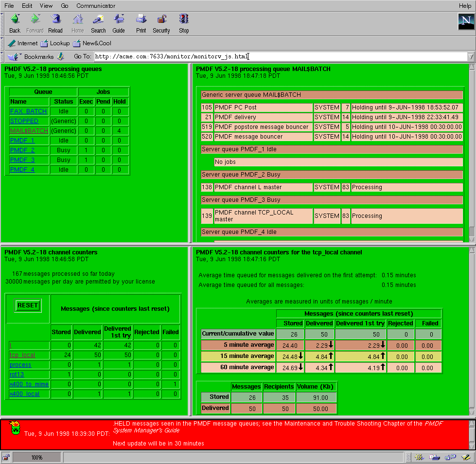Collapse the navigation toolbar grip
This screenshot has width=476, height=464.
(2, 23)
